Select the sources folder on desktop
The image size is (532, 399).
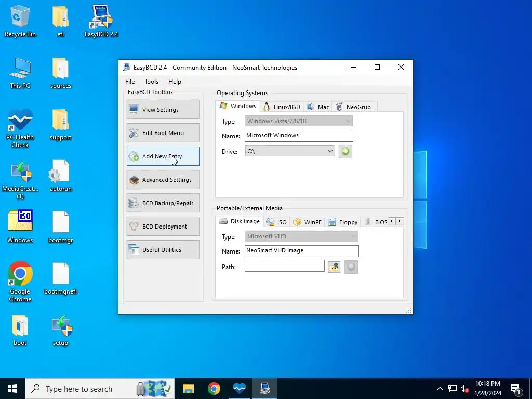click(x=60, y=73)
